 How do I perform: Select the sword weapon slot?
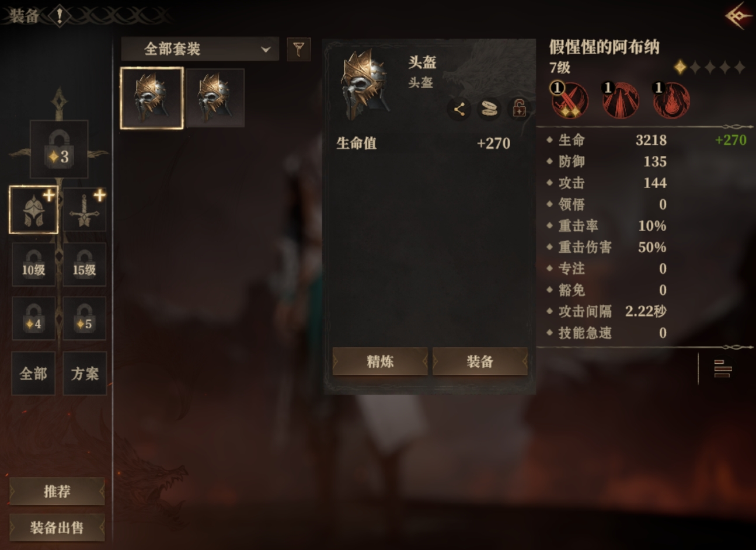[x=85, y=210]
